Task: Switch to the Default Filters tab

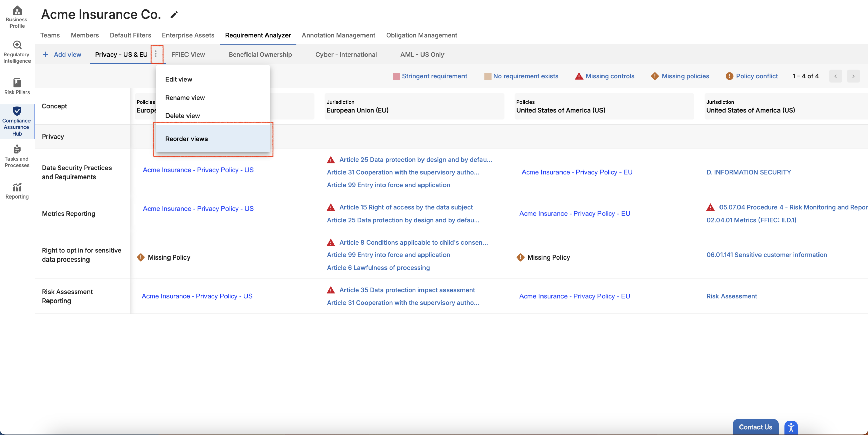Action: click(x=130, y=35)
